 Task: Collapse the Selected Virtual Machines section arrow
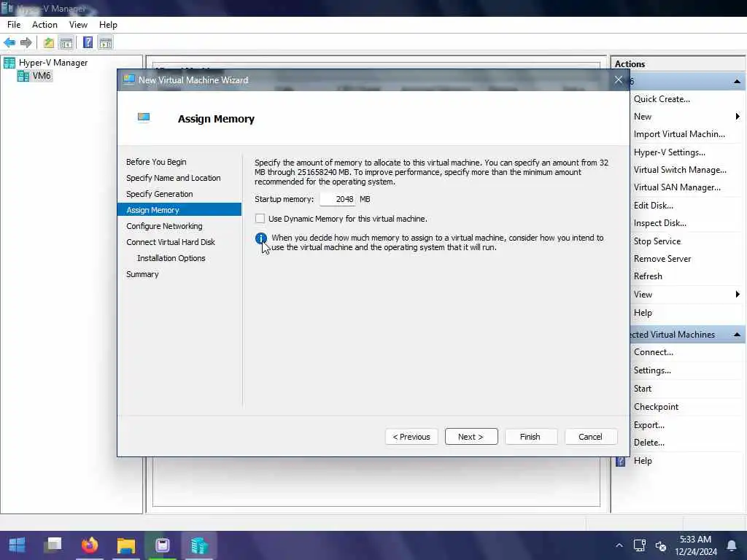pyautogui.click(x=737, y=335)
